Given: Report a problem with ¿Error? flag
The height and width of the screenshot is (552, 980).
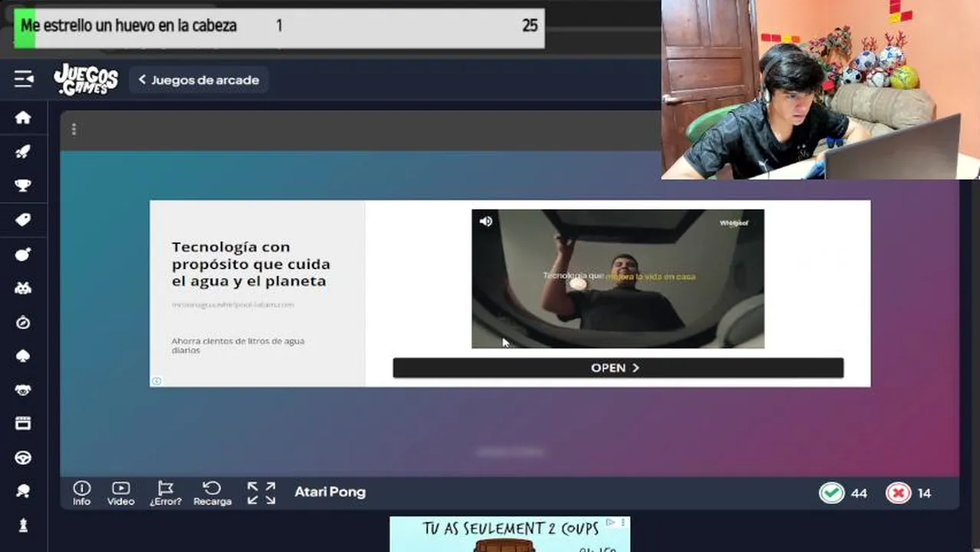Looking at the screenshot, I should pyautogui.click(x=166, y=493).
